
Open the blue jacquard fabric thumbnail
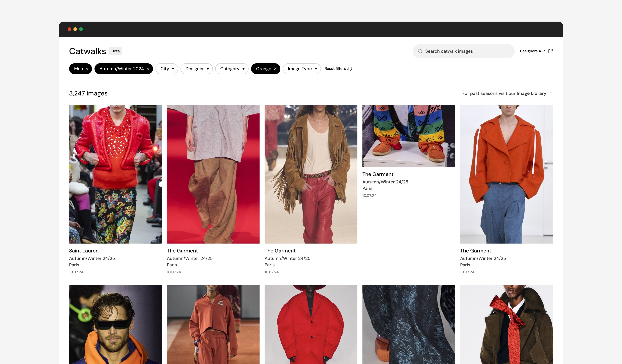click(409, 325)
